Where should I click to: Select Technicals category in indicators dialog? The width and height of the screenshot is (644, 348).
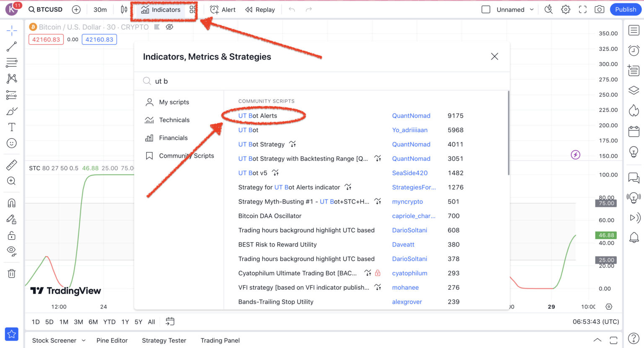[174, 120]
